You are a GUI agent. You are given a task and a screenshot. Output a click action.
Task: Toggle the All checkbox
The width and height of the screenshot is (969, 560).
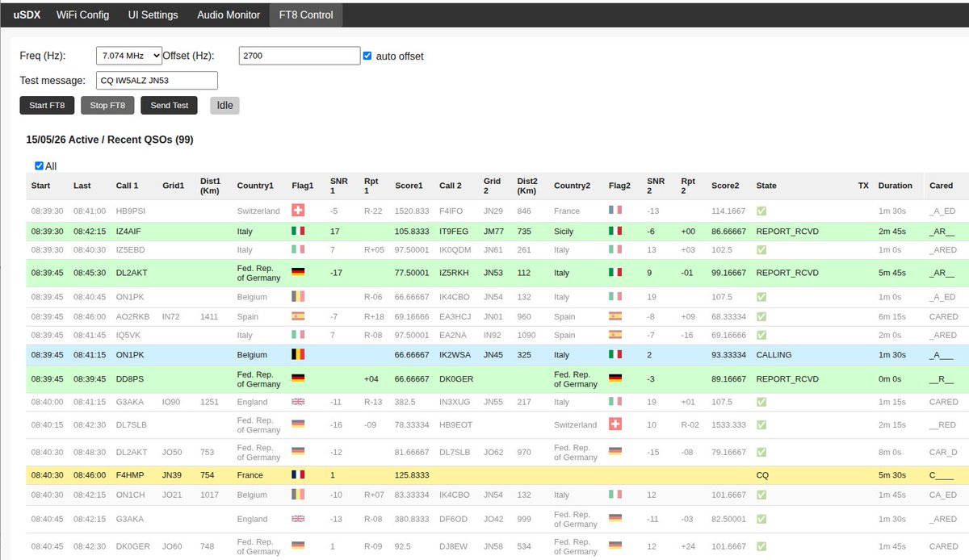tap(40, 166)
